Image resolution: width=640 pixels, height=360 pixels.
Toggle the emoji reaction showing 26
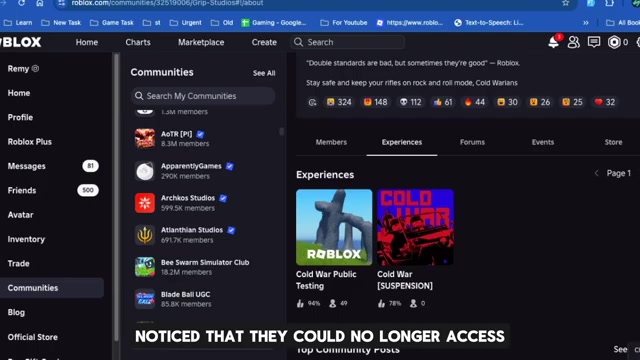pos(540,102)
